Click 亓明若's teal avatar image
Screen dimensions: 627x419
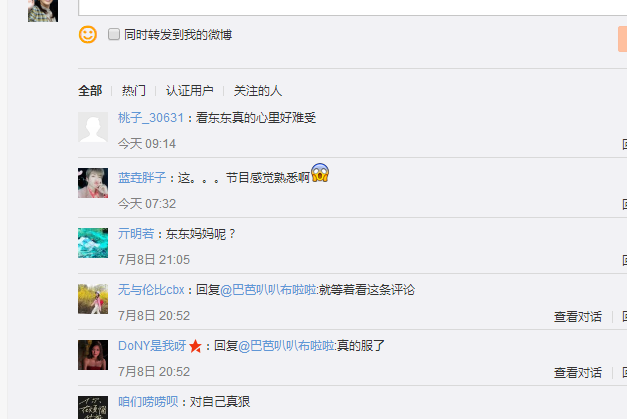[93, 243]
